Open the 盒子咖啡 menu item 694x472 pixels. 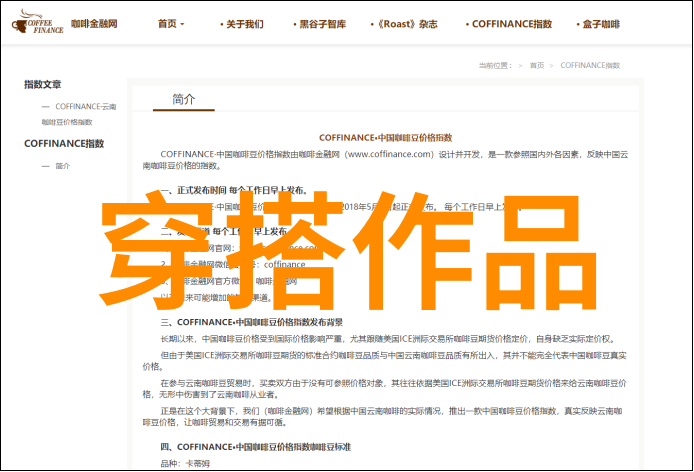pos(598,24)
